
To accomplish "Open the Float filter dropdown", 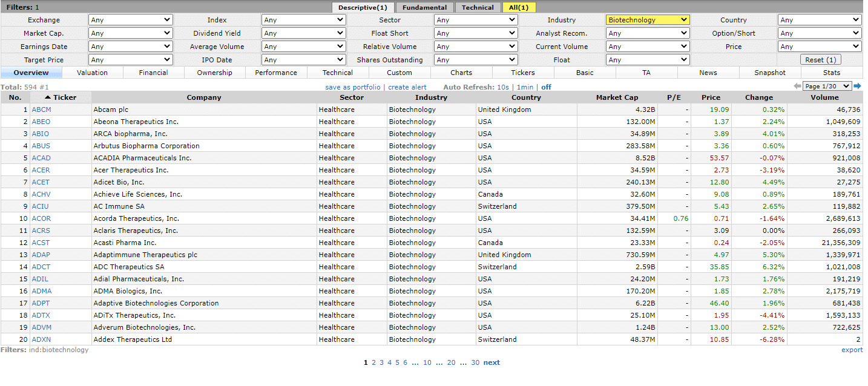I will pos(648,60).
